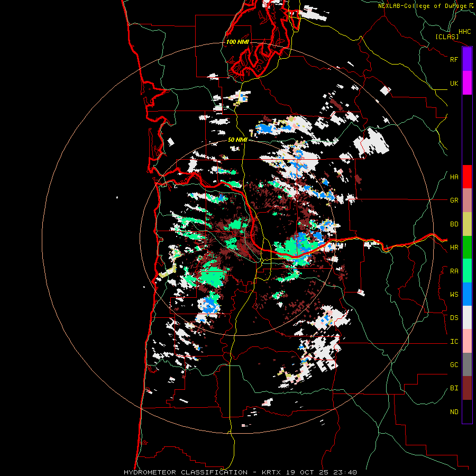476x476 pixels.
Task: Click the BD yellow legend swatch
Action: pos(467,224)
